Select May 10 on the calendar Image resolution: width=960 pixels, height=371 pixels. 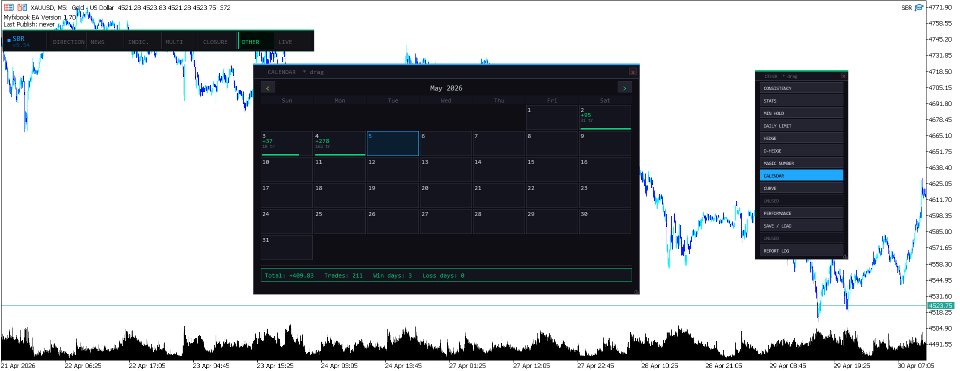[287, 170]
